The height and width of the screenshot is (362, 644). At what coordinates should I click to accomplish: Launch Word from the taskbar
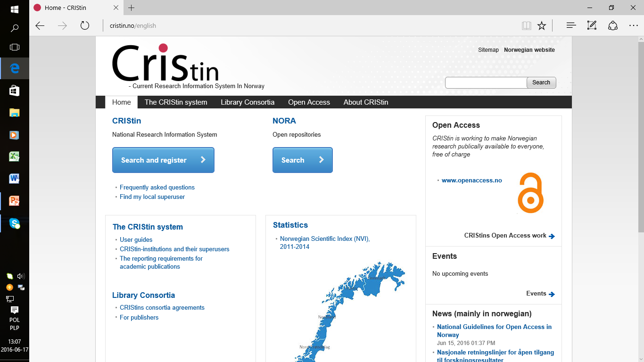point(14,179)
